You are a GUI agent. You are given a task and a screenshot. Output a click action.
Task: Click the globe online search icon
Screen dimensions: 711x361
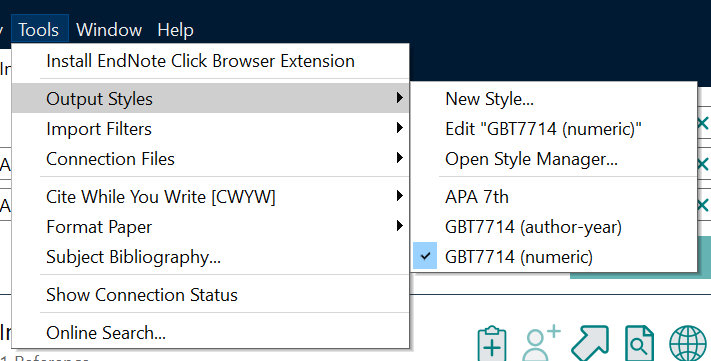click(688, 343)
